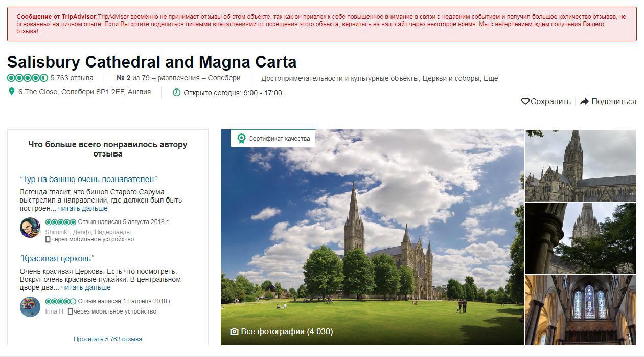Open the Shimnik reviewer avatar
The height and width of the screenshot is (357, 644).
tap(30, 228)
